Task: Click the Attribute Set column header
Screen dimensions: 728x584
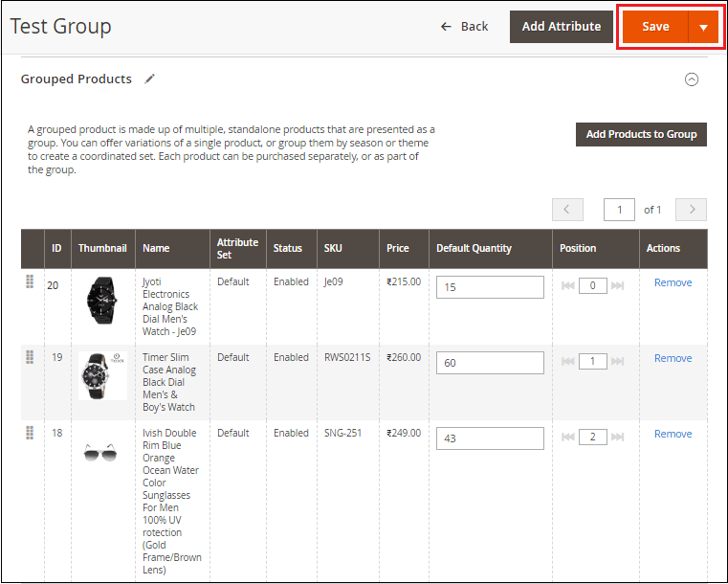Action: pyautogui.click(x=237, y=249)
